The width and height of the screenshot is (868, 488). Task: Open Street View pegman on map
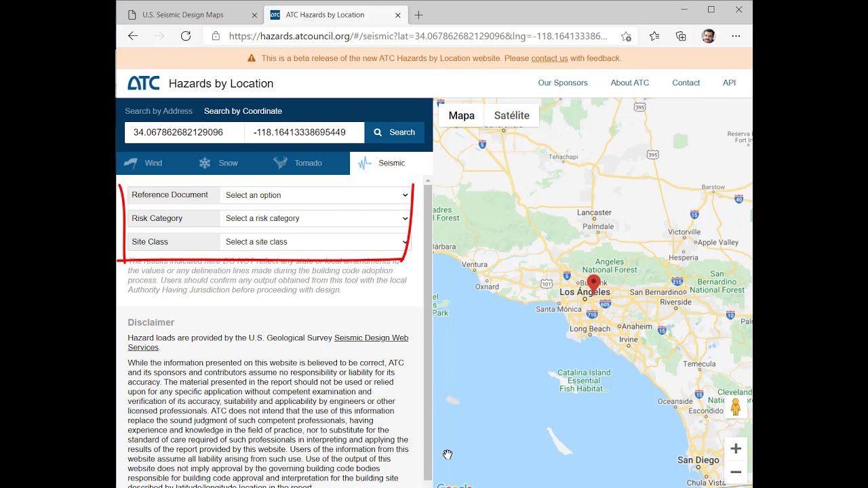point(736,407)
